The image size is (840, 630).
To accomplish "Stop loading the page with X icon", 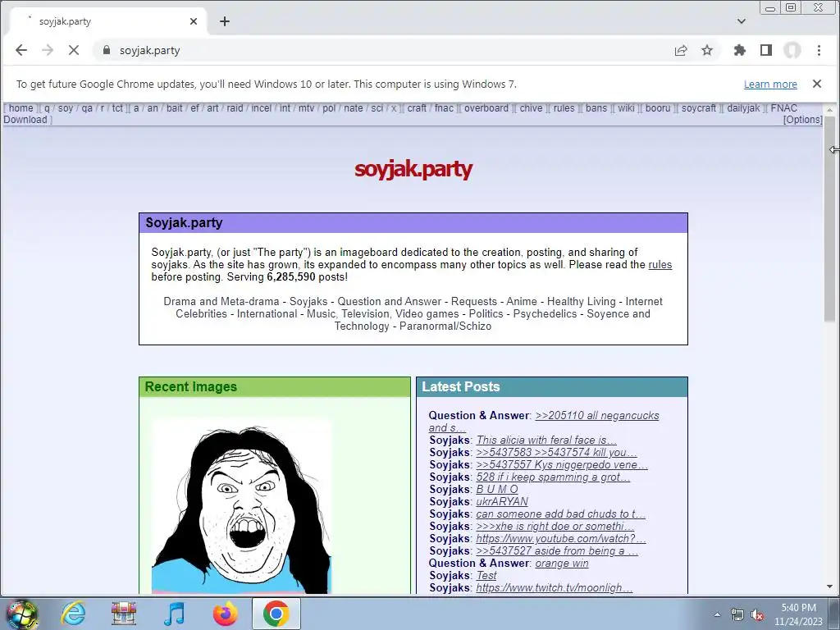I will tap(73, 50).
